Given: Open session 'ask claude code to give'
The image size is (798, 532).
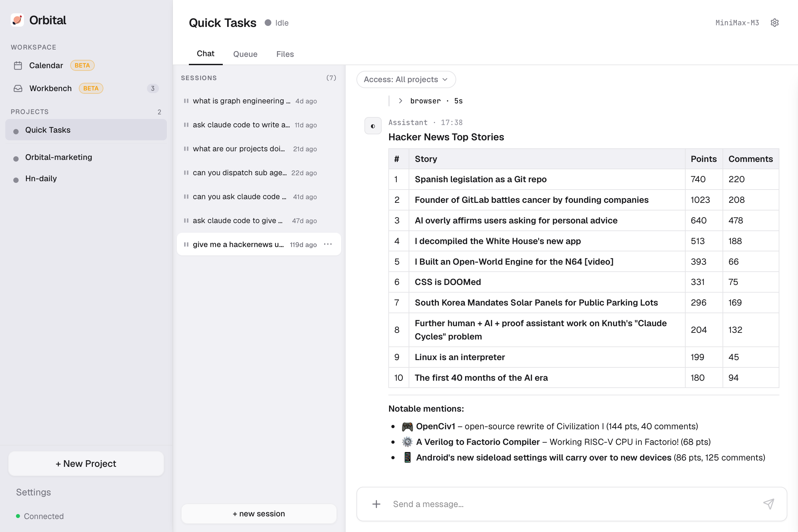Looking at the screenshot, I should (x=259, y=220).
